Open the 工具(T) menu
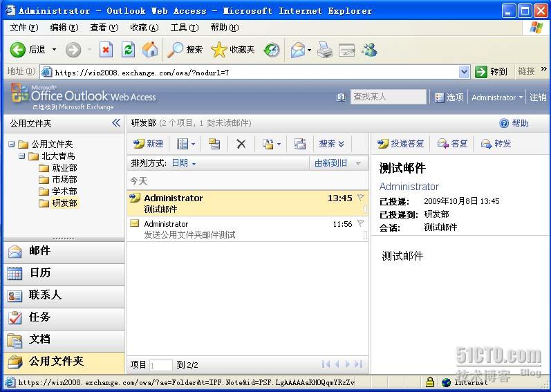The width and height of the screenshot is (551, 392). 185,28
